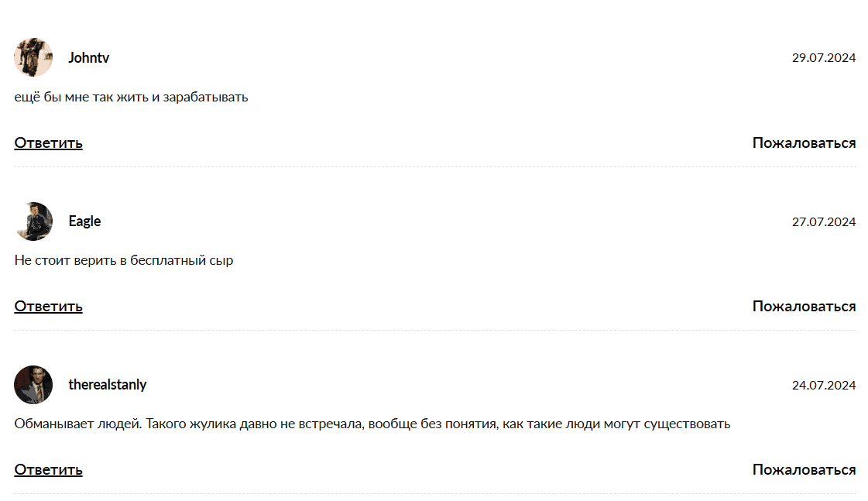Click the comment "Не стоит верить в бесплатный сыр"
This screenshot has width=868, height=501.
124,261
